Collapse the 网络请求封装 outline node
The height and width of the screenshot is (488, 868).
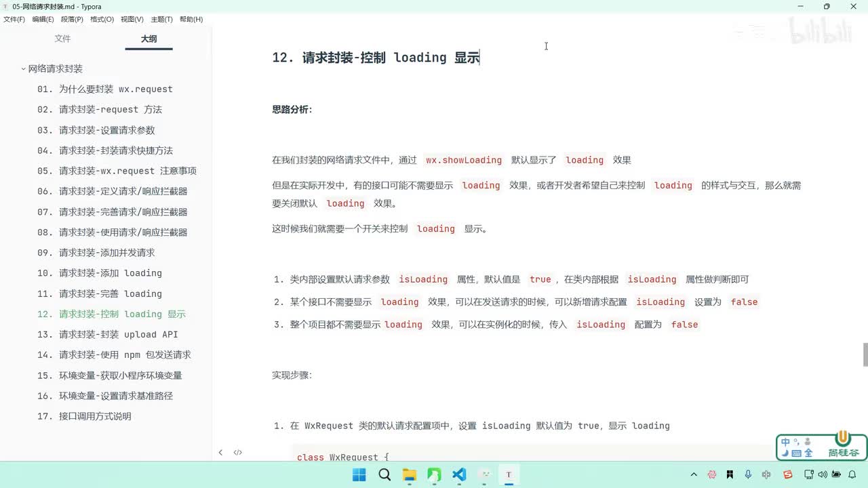[23, 69]
